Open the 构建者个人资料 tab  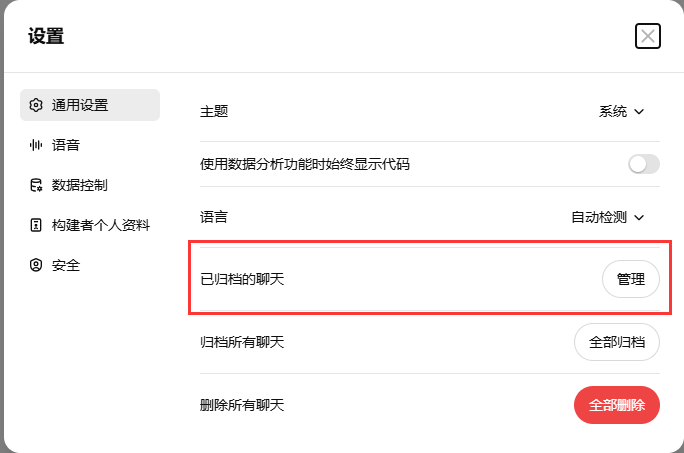(90, 225)
